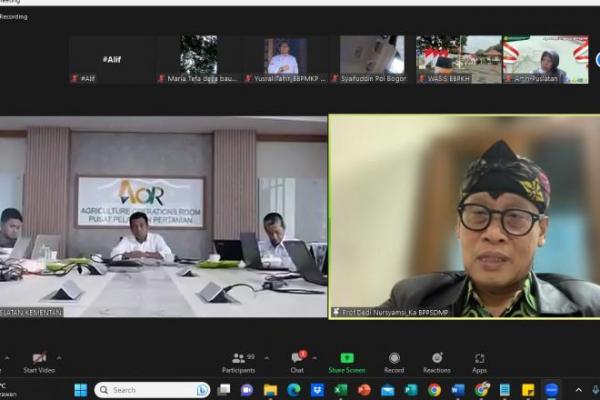Click the Start Video camera icon
This screenshot has width=600, height=400.
[x=39, y=358]
